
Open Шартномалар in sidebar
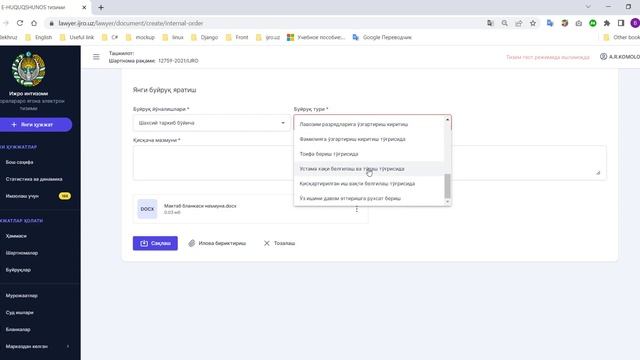[x=22, y=253]
